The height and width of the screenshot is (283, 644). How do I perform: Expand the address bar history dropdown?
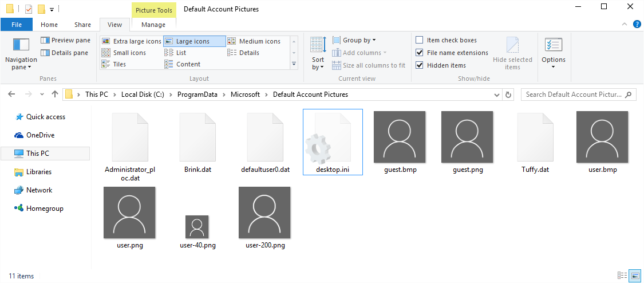[x=497, y=95]
